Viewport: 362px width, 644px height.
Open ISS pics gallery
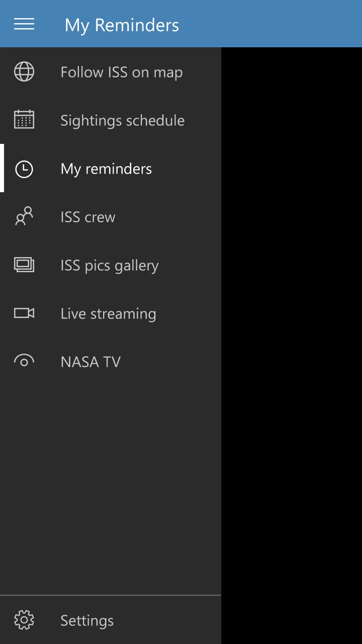tap(111, 265)
